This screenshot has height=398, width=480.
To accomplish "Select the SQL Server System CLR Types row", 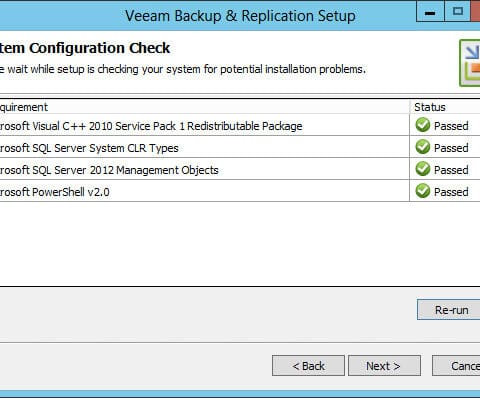I will click(x=240, y=147).
